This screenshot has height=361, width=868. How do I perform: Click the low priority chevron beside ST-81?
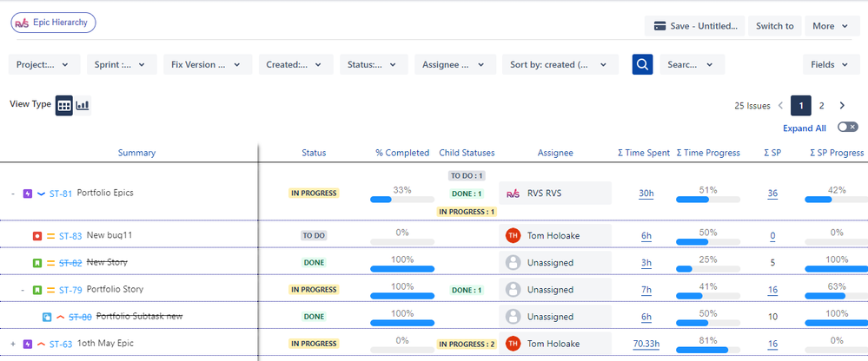tap(41, 194)
